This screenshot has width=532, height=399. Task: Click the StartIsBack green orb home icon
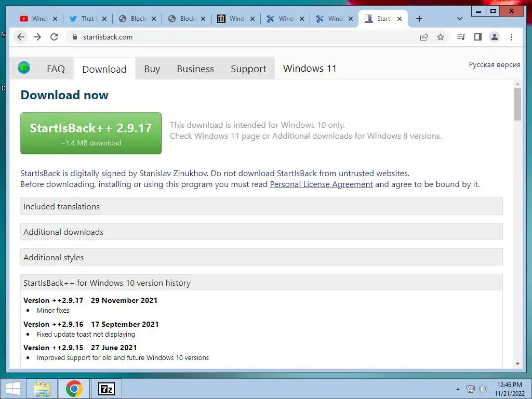coord(24,68)
